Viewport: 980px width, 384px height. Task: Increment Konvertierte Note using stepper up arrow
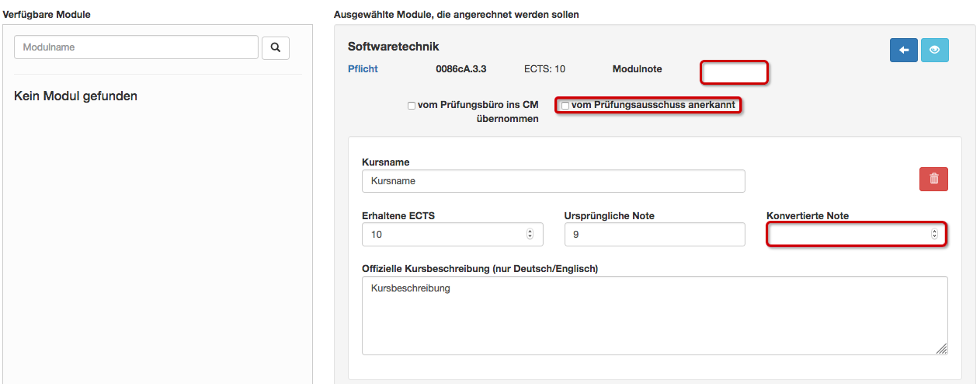click(934, 231)
